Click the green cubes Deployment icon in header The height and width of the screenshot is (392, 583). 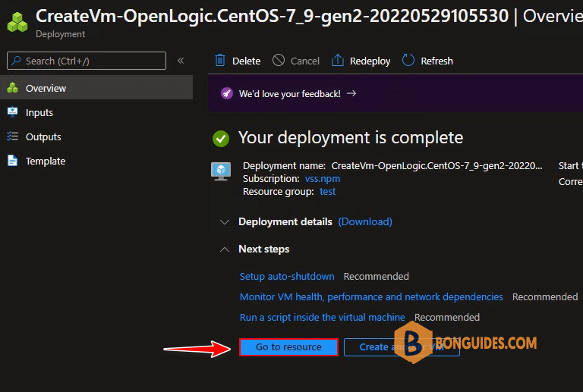(17, 22)
